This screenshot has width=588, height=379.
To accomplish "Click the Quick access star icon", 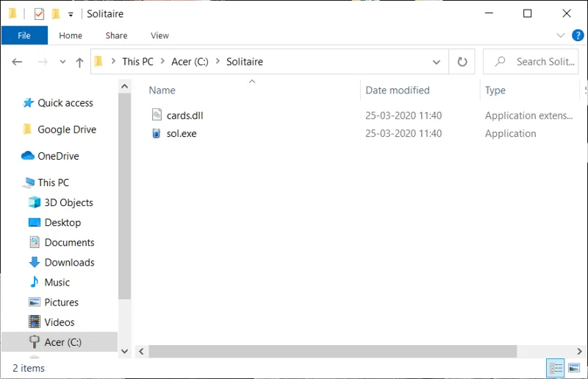I will [x=28, y=102].
